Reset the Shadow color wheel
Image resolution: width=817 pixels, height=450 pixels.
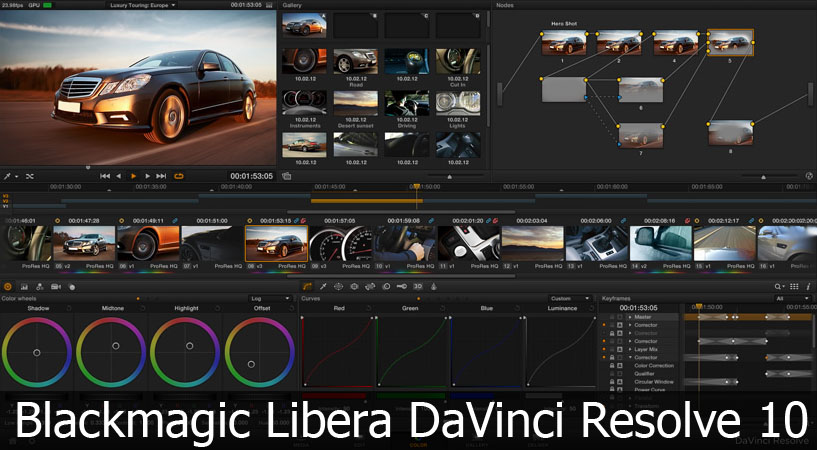[69, 308]
